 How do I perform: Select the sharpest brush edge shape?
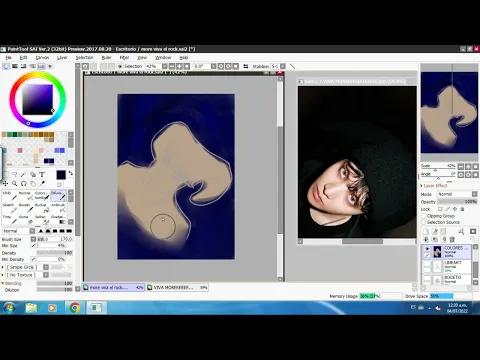[x=41, y=231]
